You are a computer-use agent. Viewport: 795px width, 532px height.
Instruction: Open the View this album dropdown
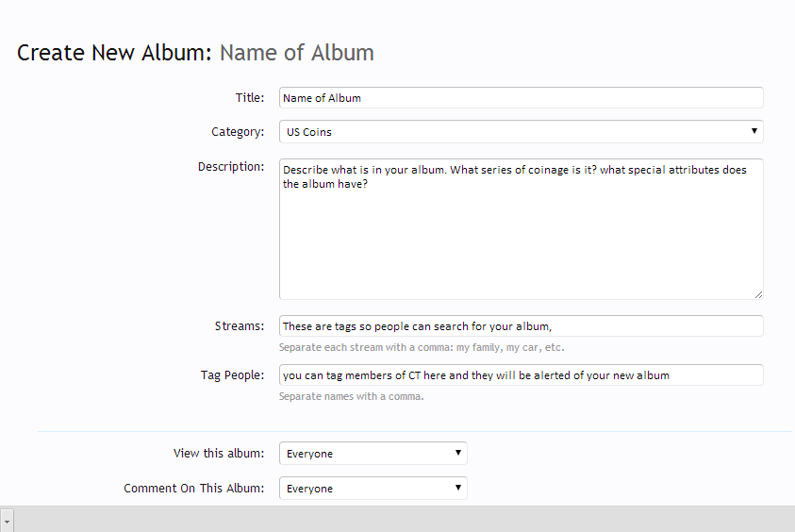[373, 454]
